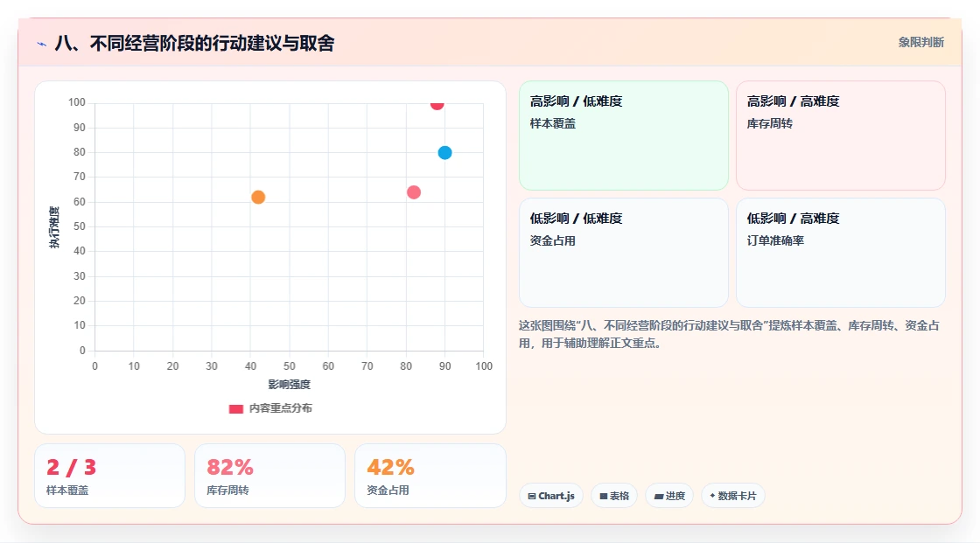Click the 进度 tag chip
The width and height of the screenshot is (980, 543).
pos(669,496)
